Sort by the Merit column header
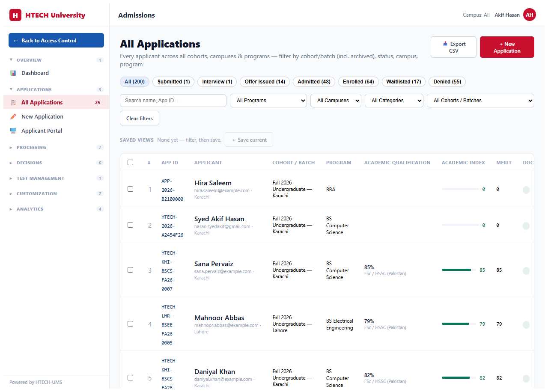The width and height of the screenshot is (548, 392). (x=504, y=163)
